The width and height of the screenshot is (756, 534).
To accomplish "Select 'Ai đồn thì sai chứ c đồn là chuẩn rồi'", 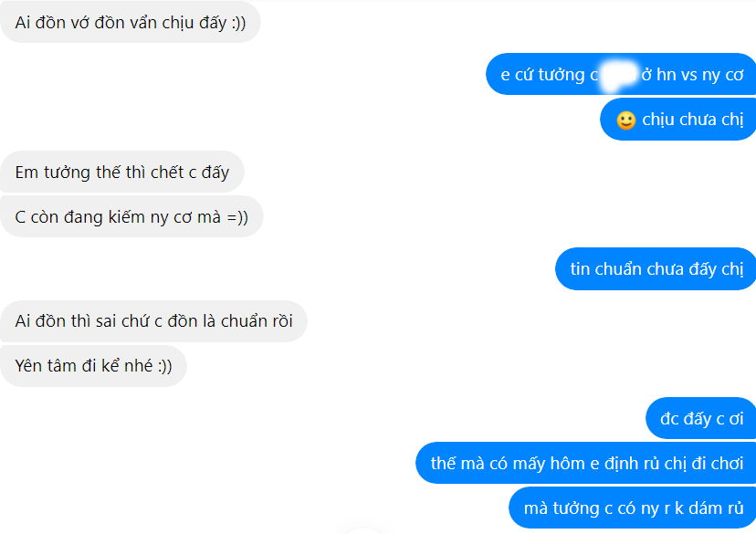I will pyautogui.click(x=153, y=321).
